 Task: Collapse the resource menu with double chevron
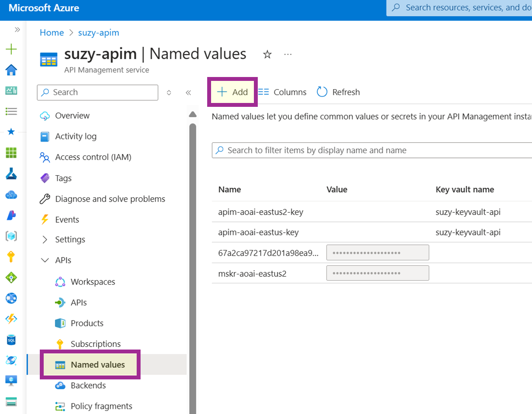[x=188, y=93]
